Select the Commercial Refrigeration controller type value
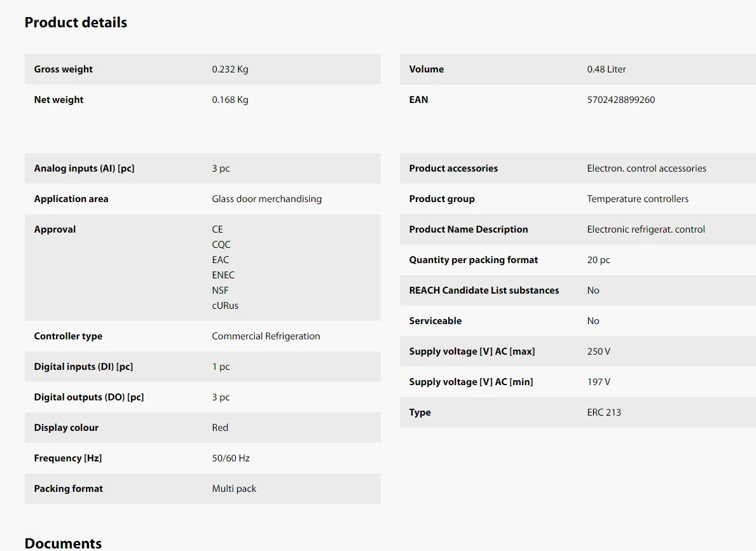This screenshot has height=551, width=756. point(266,336)
